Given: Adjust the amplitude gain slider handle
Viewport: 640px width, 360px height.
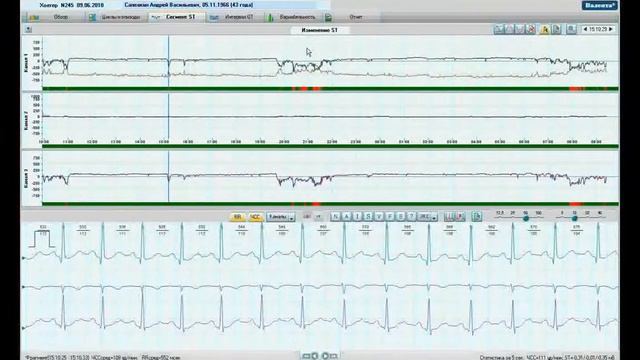Looking at the screenshot, I should [x=574, y=218].
